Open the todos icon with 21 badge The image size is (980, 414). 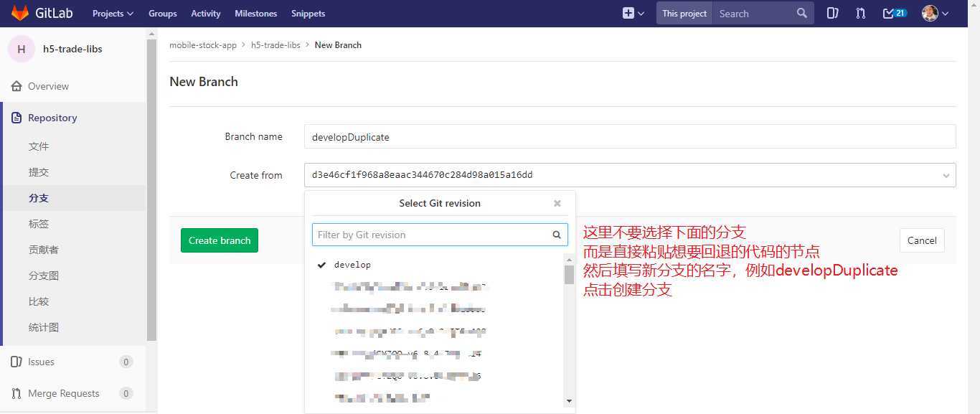point(895,13)
